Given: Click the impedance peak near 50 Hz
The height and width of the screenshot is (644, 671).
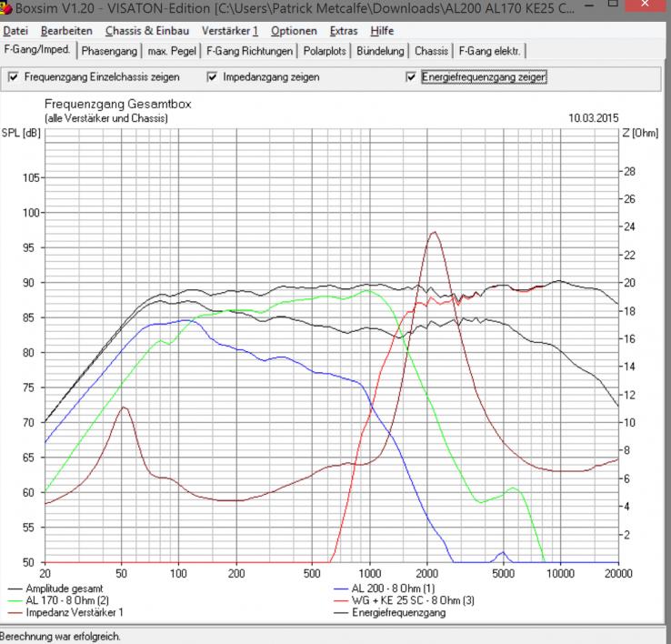Looking at the screenshot, I should 124,408.
